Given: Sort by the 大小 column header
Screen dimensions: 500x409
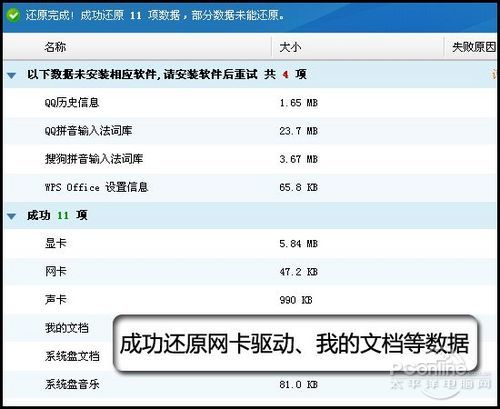Looking at the screenshot, I should click(290, 47).
